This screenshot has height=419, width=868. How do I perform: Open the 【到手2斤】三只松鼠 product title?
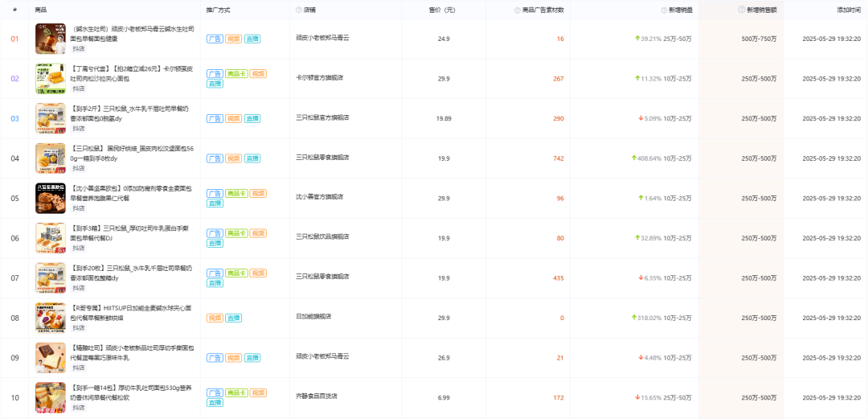coord(131,113)
